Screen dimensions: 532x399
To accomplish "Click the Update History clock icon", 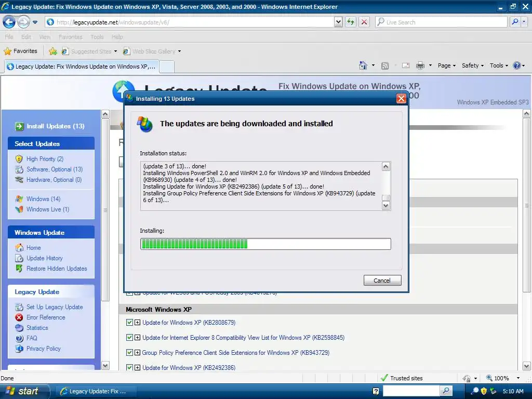I will tap(19, 258).
